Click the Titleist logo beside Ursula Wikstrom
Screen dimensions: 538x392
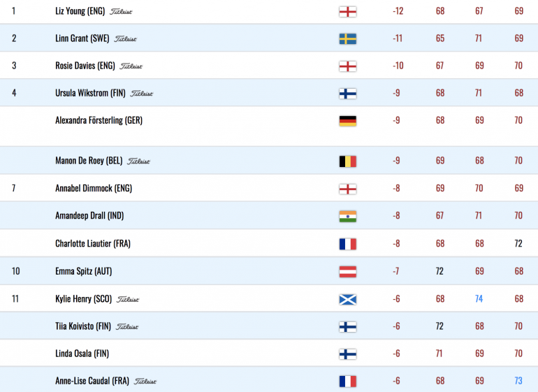(x=142, y=94)
